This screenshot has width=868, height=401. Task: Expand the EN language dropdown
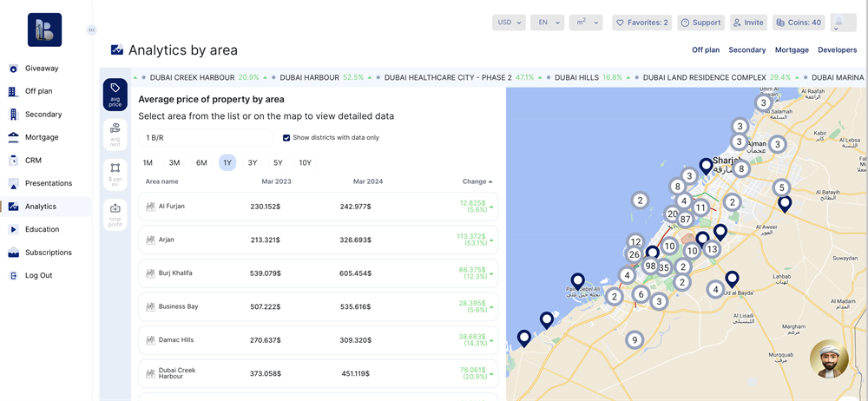[x=547, y=23]
